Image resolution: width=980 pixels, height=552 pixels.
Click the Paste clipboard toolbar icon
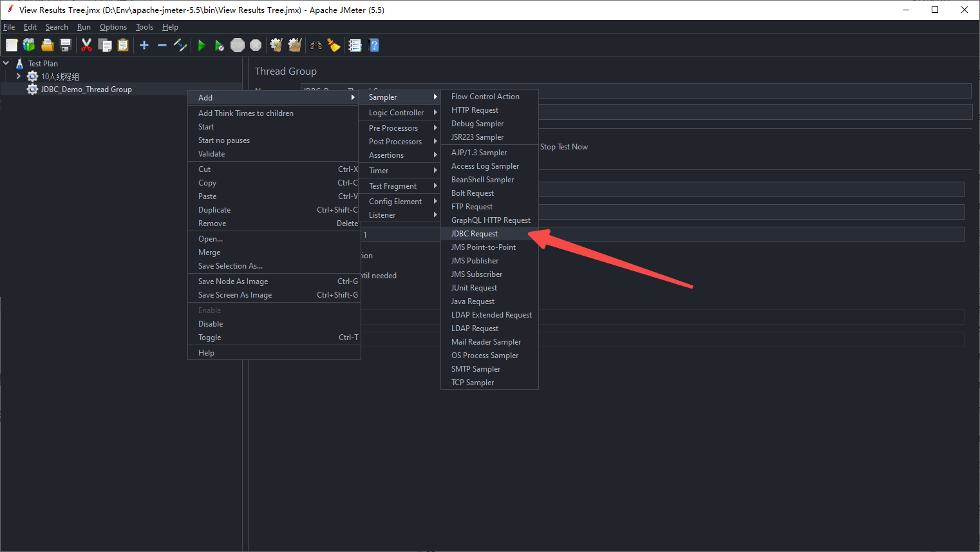pos(123,45)
